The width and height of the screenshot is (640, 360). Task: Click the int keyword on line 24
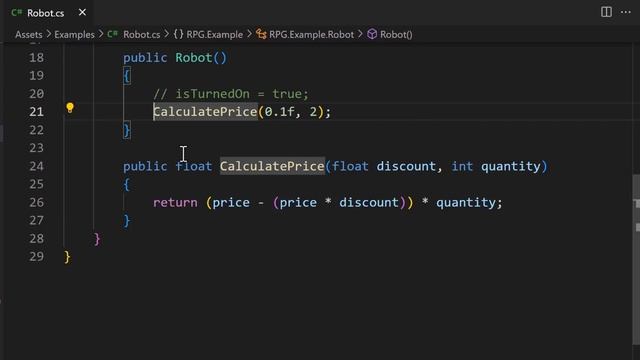coord(462,166)
